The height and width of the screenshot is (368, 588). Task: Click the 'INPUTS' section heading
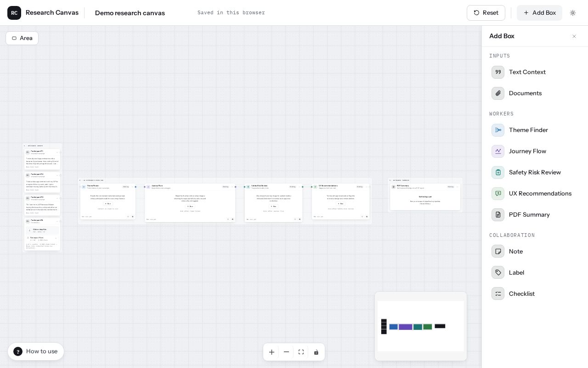click(500, 56)
